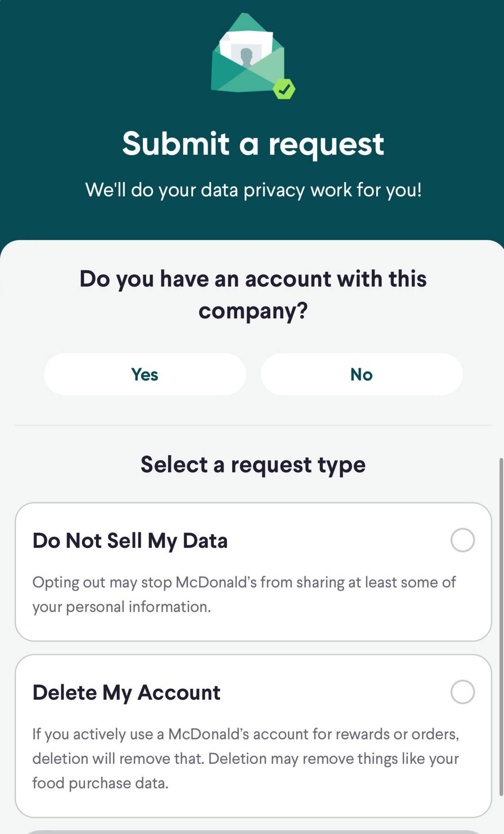Tap "We'll do your data privacy work" subtitle
504x834 pixels.
pyautogui.click(x=253, y=190)
